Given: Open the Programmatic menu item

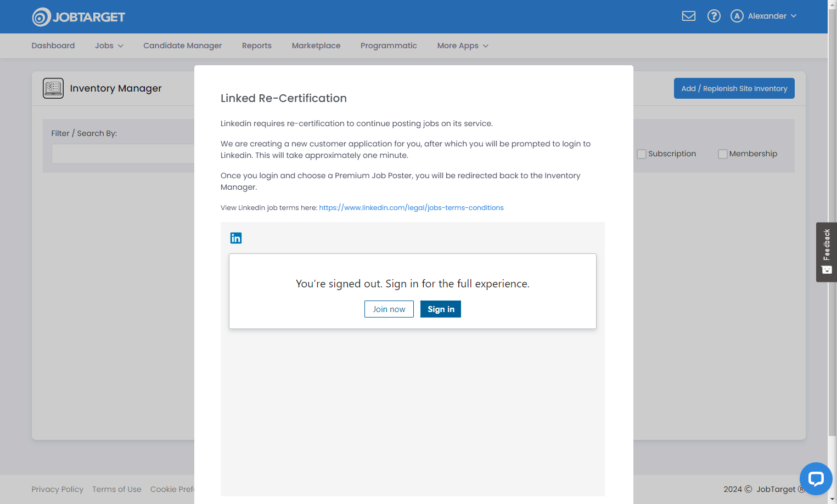Looking at the screenshot, I should [389, 46].
